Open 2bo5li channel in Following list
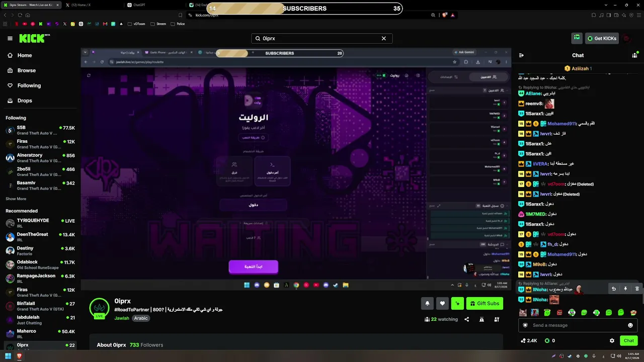Screen dimensions: 644x362 [40, 171]
